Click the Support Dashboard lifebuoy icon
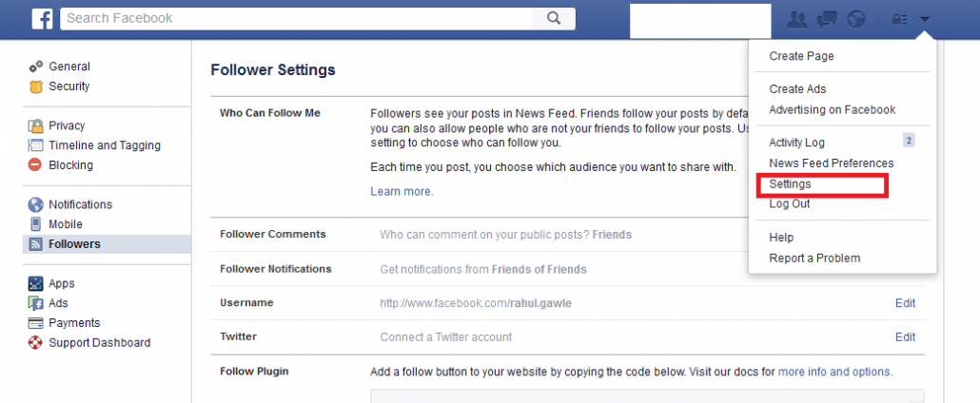The width and height of the screenshot is (980, 403). pos(36,343)
